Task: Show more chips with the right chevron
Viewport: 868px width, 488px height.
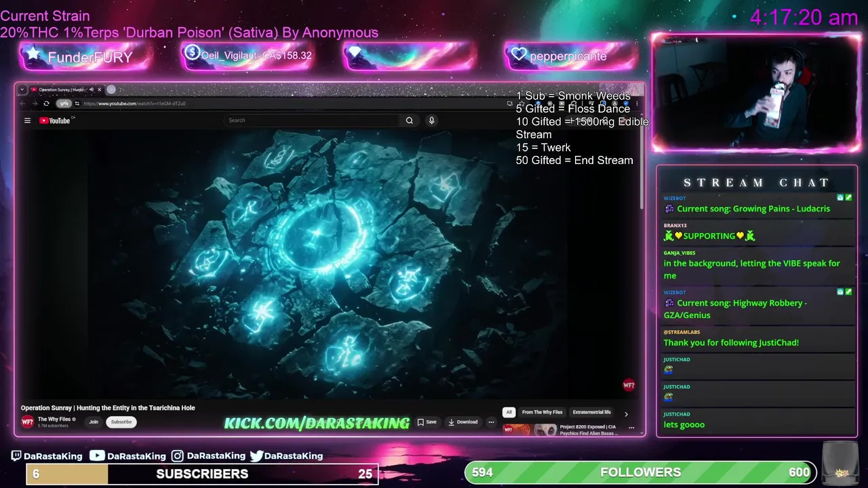Action: tap(626, 413)
